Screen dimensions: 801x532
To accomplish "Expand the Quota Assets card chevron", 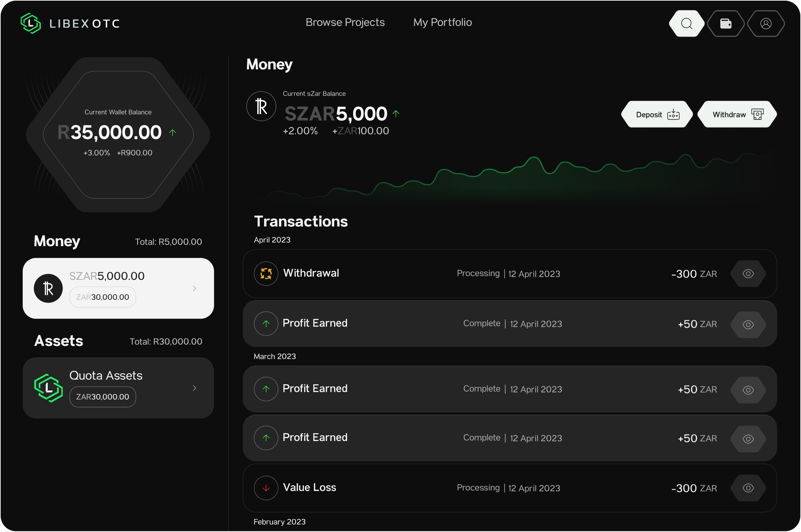I will coord(195,388).
